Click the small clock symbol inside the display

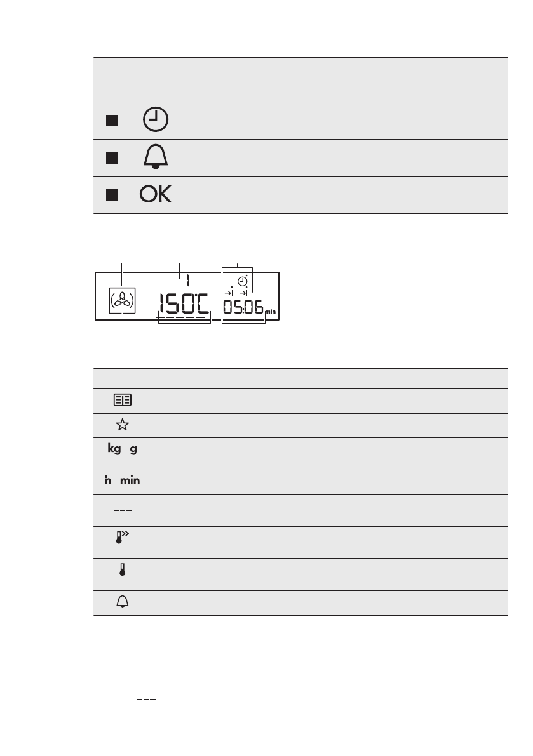pyautogui.click(x=242, y=281)
